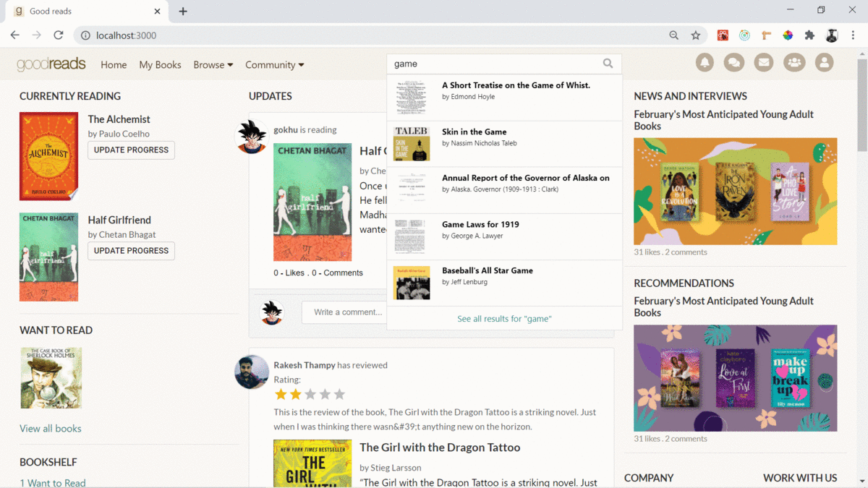The image size is (868, 488).
Task: Open Half Girlfriend title in Currently Reading
Action: 119,220
